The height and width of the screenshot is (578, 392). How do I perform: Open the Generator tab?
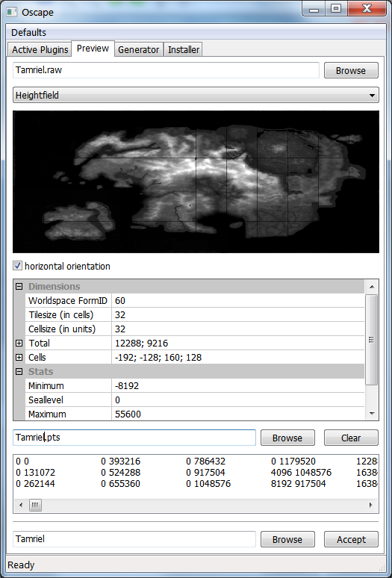coord(139,50)
